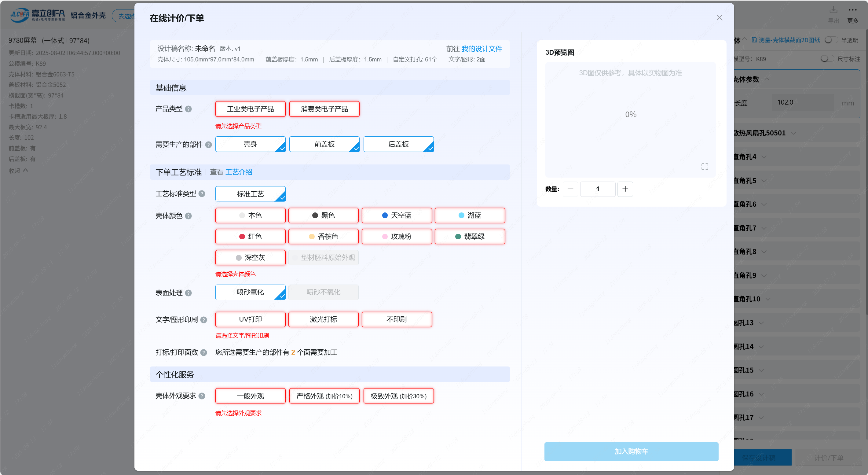868x475 pixels.
Task: Choose 激光打标 printing option
Action: point(324,319)
